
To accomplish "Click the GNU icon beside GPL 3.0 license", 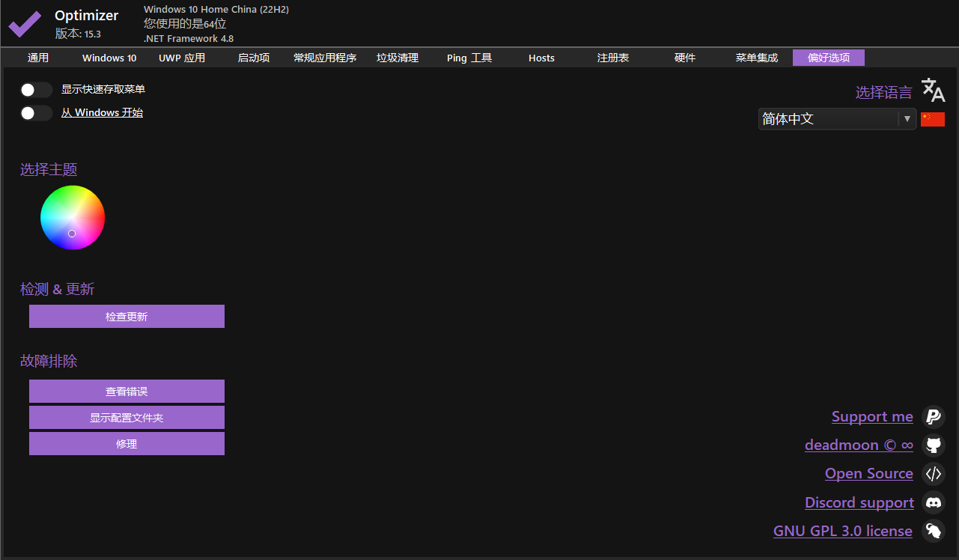I will point(933,531).
